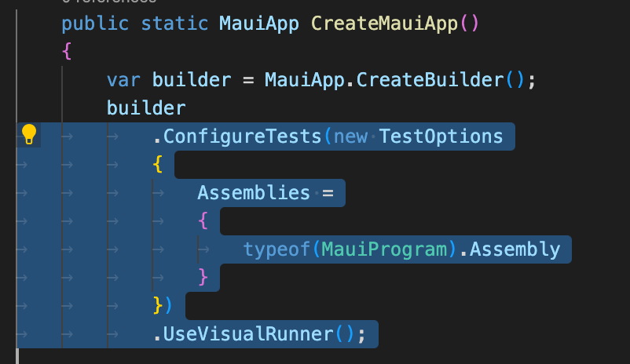Screen dimensions: 630x364
Task: Click the TestOptions class name
Action: [441, 136]
